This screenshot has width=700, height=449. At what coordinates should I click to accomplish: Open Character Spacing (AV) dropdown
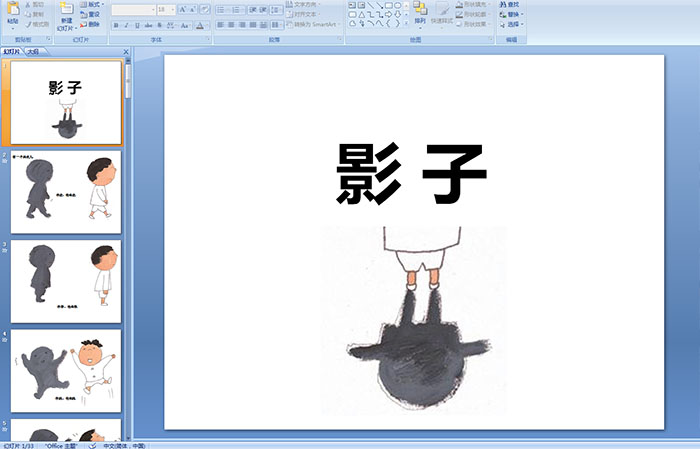tap(171, 25)
